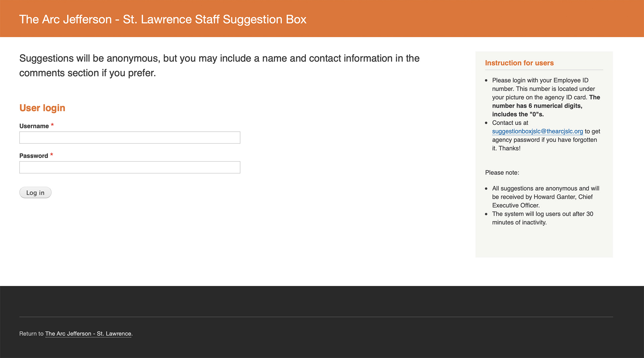
Task: Click the red asterisk next to Username
Action: pyautogui.click(x=52, y=125)
